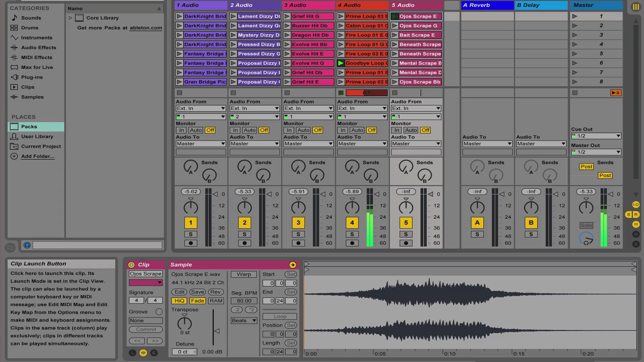Expand Core Library folder
The height and width of the screenshot is (362, 644).
click(x=70, y=18)
